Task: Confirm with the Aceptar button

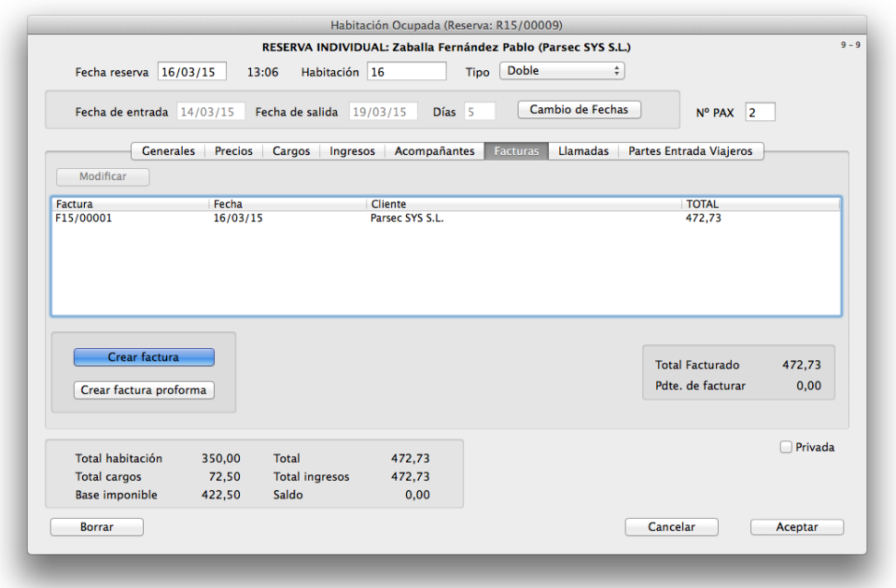Action: coord(796,526)
